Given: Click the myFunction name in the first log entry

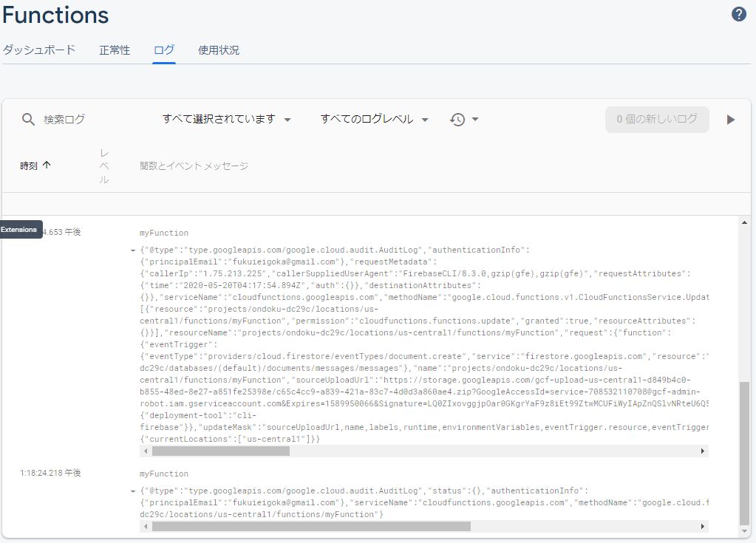Looking at the screenshot, I should (x=164, y=233).
